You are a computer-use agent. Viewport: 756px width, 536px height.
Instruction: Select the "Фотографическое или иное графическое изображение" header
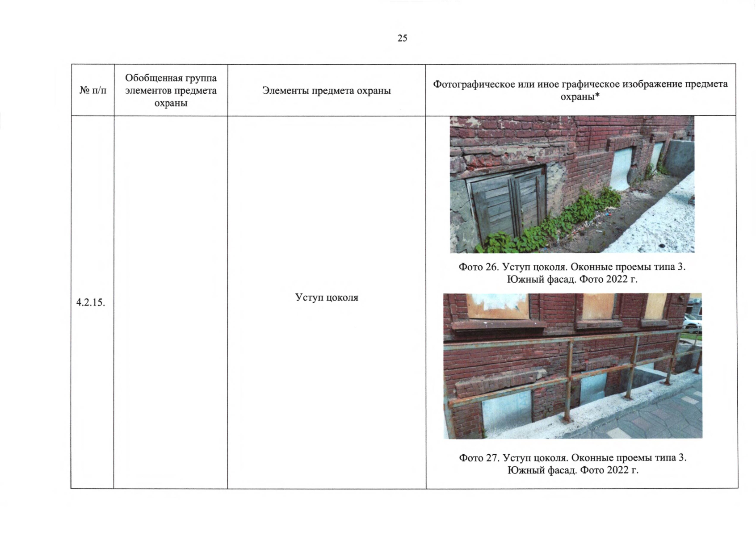pyautogui.click(x=580, y=90)
